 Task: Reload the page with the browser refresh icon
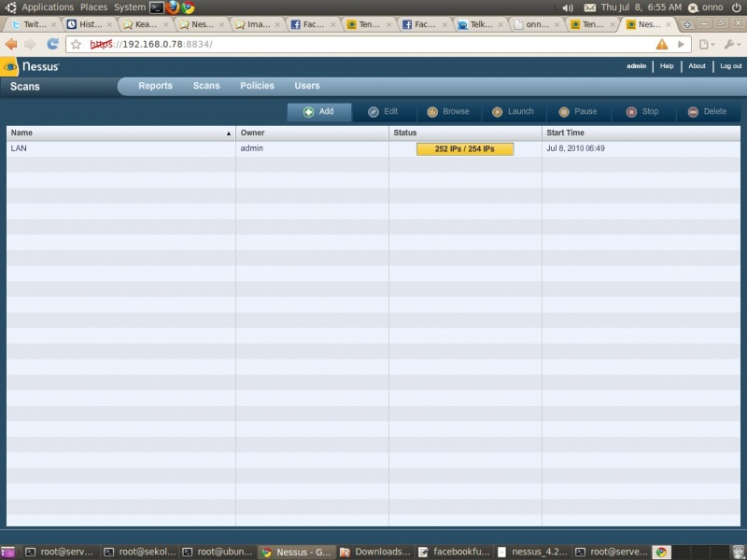53,44
